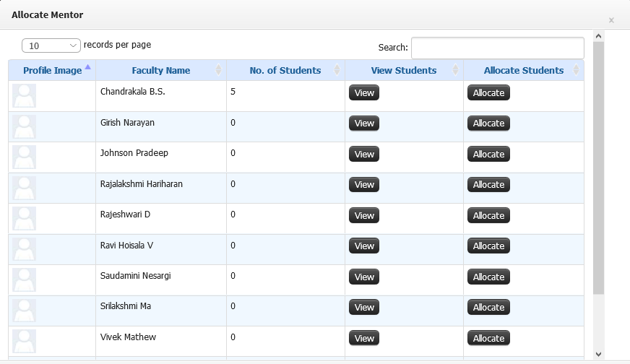
Task: Close the Allocate Mentor dialog
Action: point(611,20)
